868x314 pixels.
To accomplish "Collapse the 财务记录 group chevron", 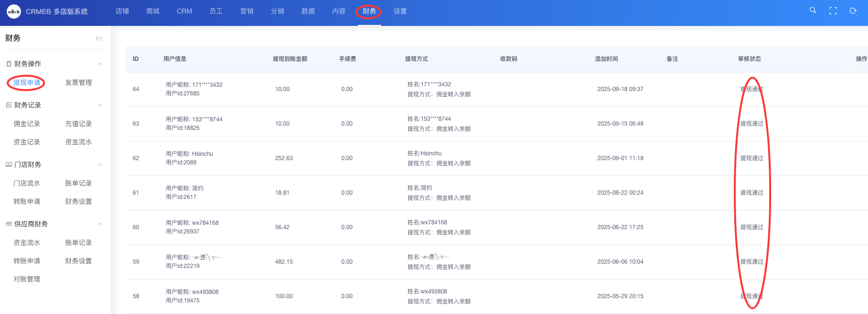I will 100,105.
